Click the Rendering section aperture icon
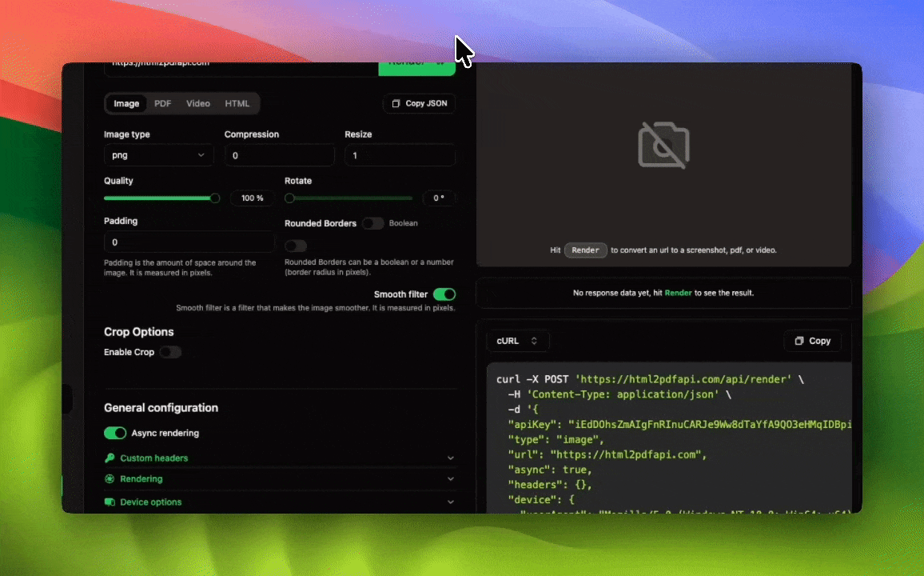 coord(110,479)
